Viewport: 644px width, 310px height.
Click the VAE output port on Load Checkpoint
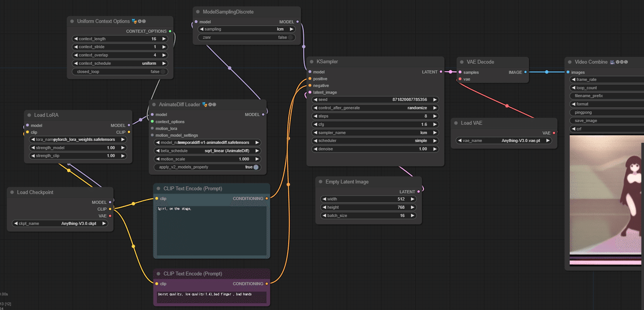110,216
